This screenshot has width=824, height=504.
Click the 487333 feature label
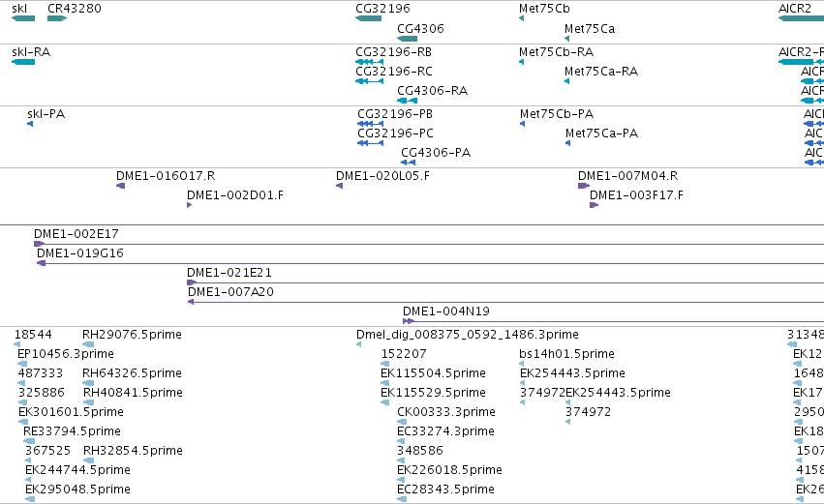(x=41, y=373)
